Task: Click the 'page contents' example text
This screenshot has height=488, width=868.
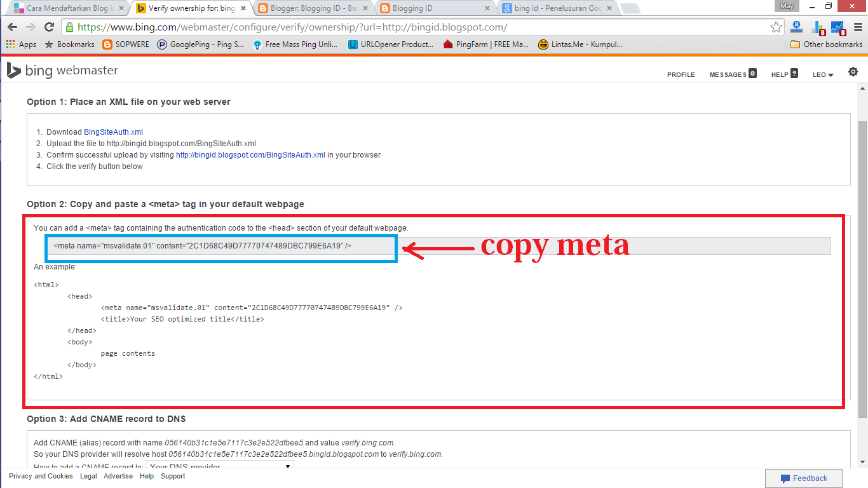Action: click(128, 353)
